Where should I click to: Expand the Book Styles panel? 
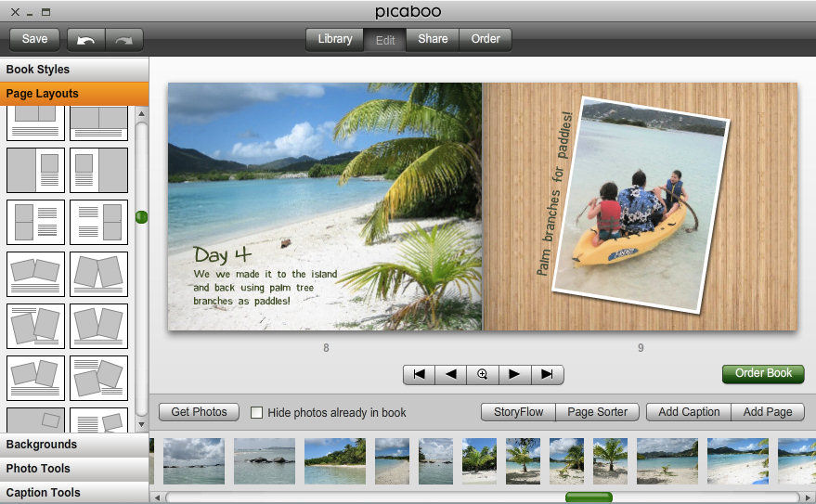coord(74,70)
